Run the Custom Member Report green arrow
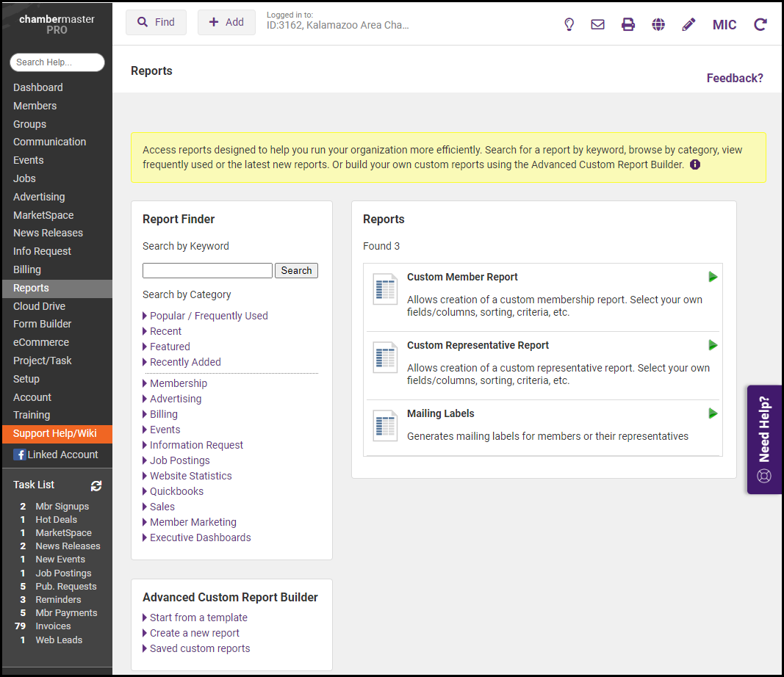The height and width of the screenshot is (677, 784). point(713,277)
